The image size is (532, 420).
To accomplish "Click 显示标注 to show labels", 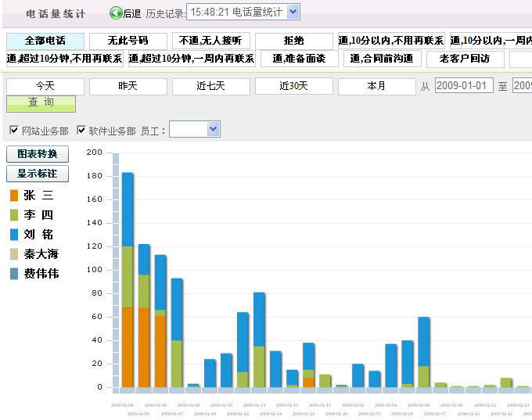I will (x=37, y=174).
